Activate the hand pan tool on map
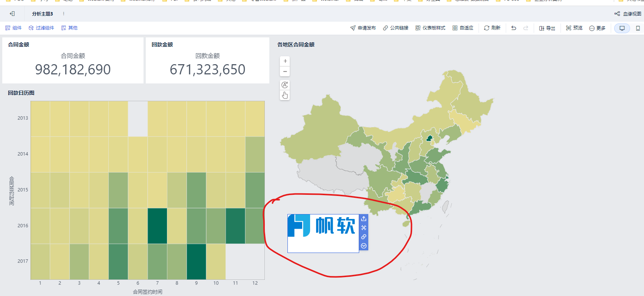This screenshot has width=644, height=296. click(285, 95)
